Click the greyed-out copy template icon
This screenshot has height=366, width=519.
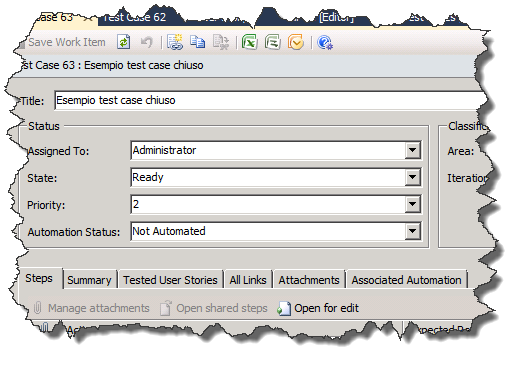click(x=221, y=42)
